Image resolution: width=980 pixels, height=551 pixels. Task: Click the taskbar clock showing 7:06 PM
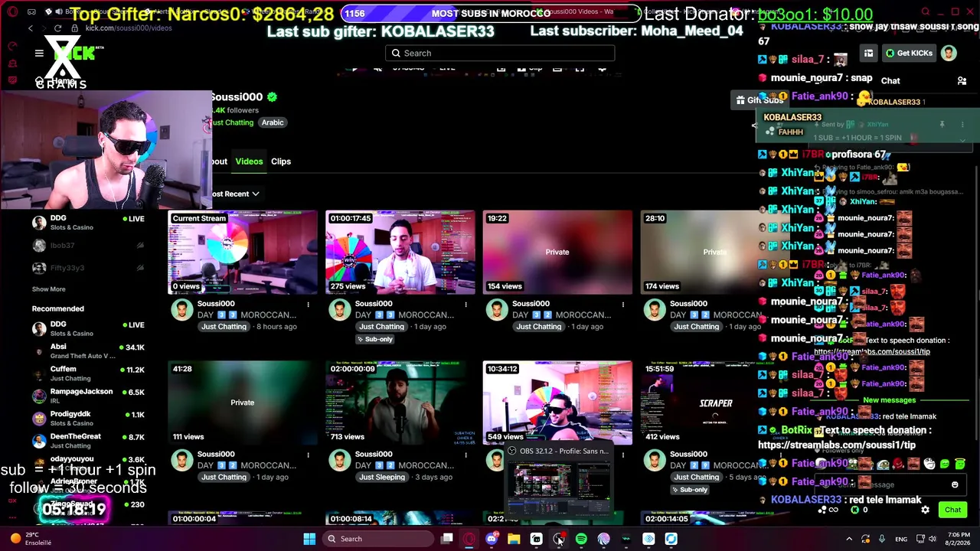pyautogui.click(x=956, y=539)
